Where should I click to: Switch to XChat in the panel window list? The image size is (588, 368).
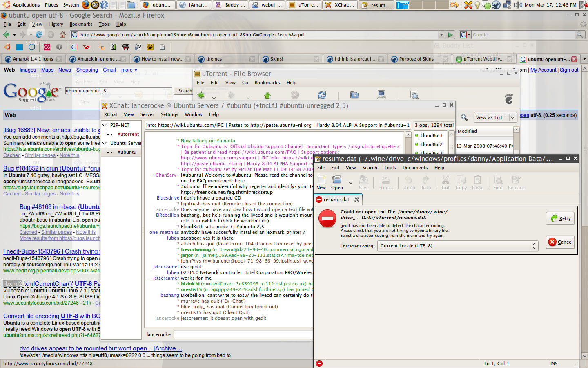pos(339,5)
